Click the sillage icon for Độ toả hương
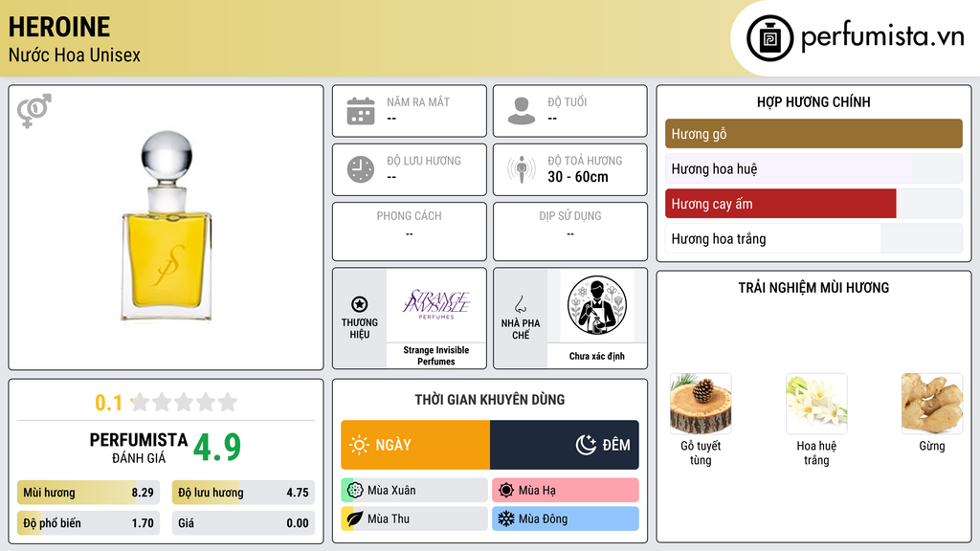The image size is (980, 551). point(522,169)
